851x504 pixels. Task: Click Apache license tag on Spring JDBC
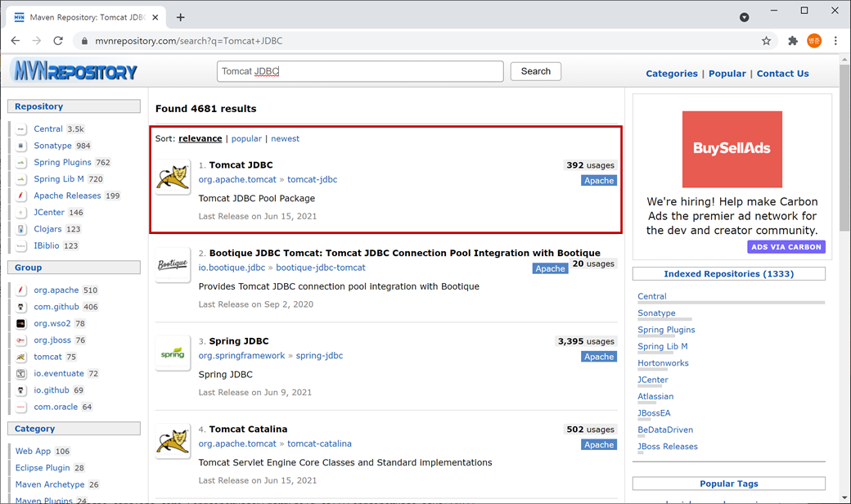599,357
